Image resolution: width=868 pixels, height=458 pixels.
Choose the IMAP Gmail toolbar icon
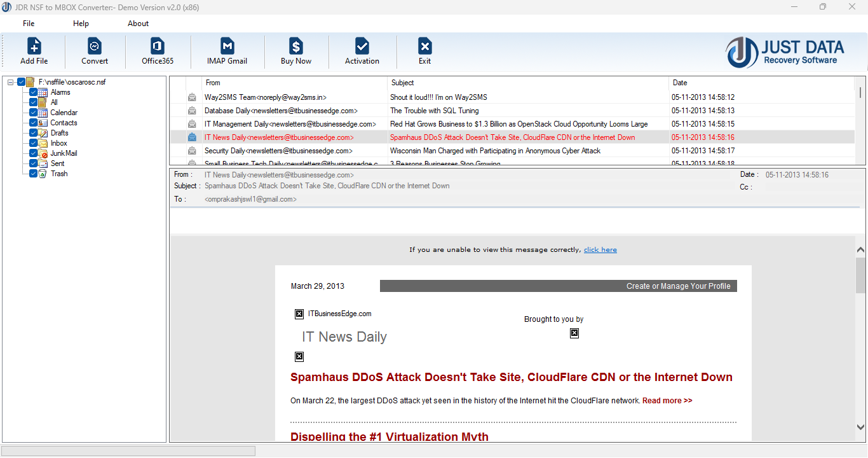pos(227,46)
